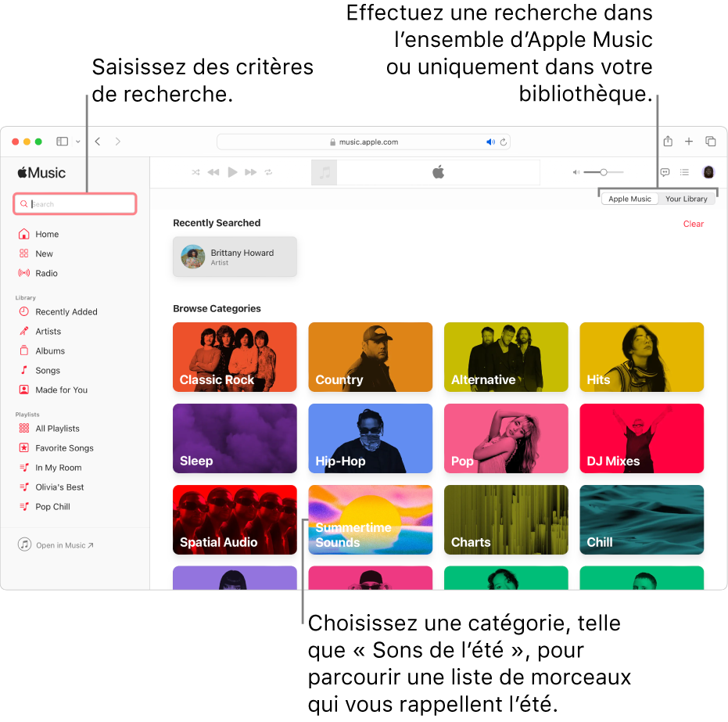Image resolution: width=728 pixels, height=722 pixels.
Task: Open Pop category
Action: pyautogui.click(x=506, y=438)
